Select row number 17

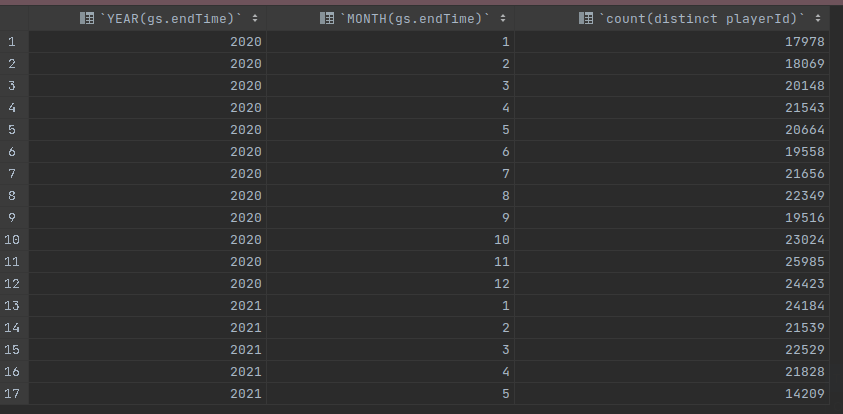14,394
